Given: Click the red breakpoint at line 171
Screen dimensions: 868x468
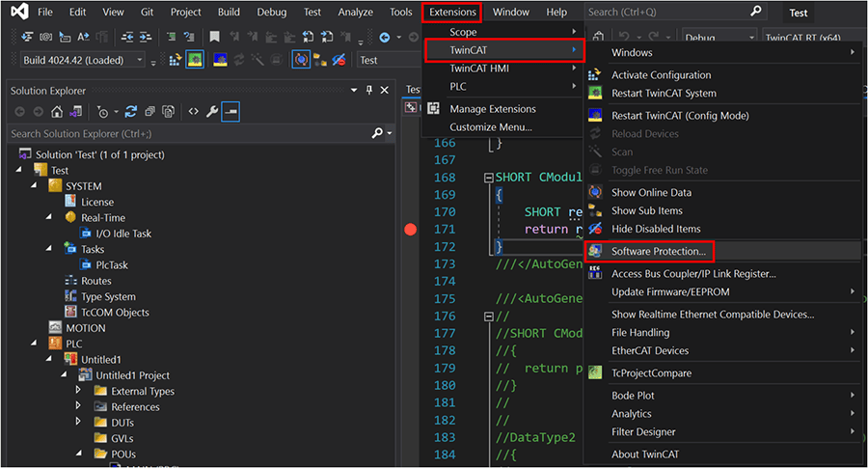Looking at the screenshot, I should click(410, 230).
